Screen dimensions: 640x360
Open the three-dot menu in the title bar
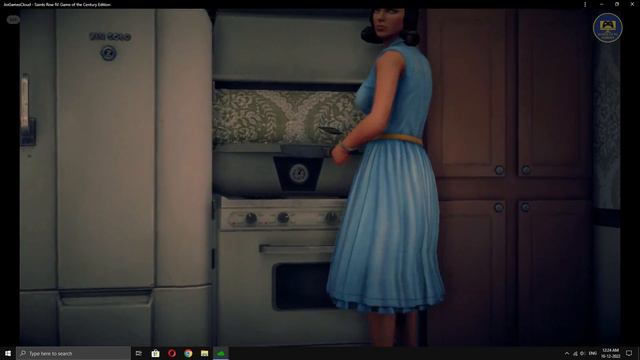pos(585,4)
